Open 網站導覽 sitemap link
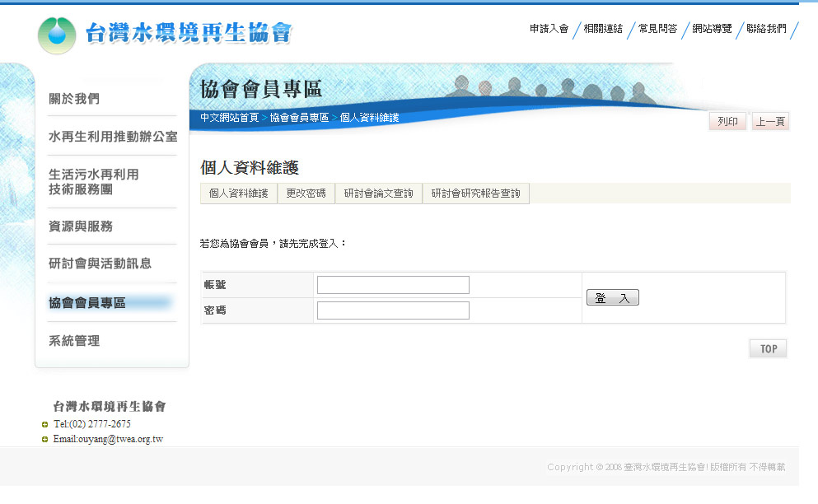This screenshot has width=818, height=504. click(x=712, y=29)
